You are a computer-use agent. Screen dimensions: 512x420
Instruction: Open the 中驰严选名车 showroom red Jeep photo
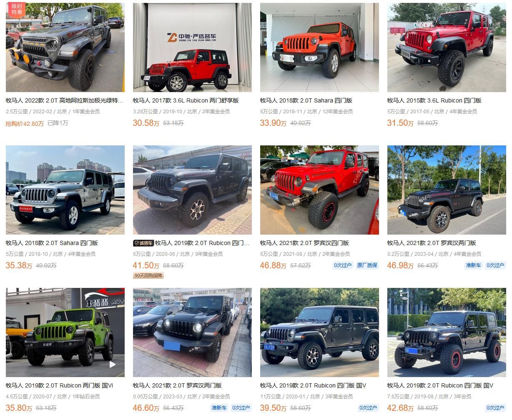(x=192, y=47)
